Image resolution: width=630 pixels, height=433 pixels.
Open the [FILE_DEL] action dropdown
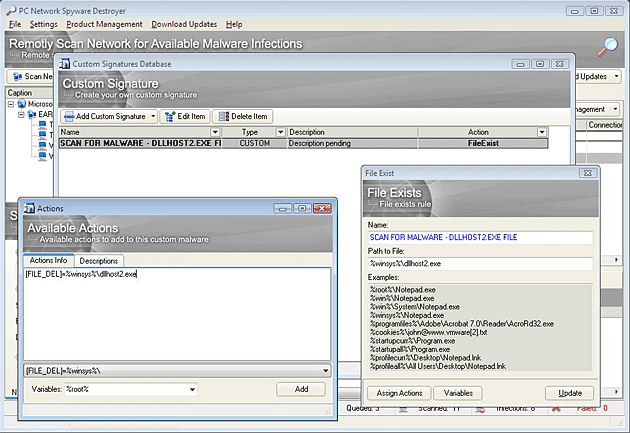click(x=325, y=370)
